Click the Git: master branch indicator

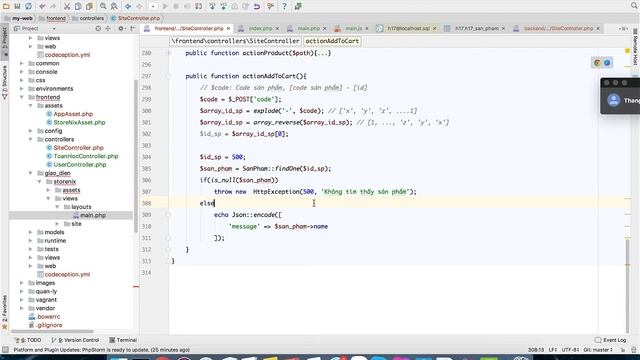tap(598, 350)
